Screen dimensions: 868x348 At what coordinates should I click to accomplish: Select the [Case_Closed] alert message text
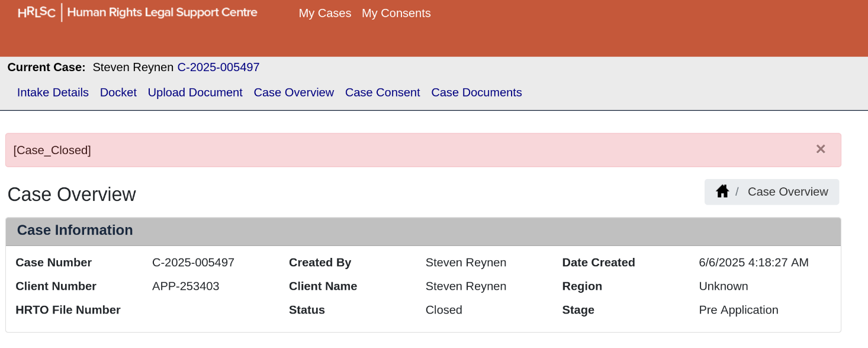coord(52,151)
